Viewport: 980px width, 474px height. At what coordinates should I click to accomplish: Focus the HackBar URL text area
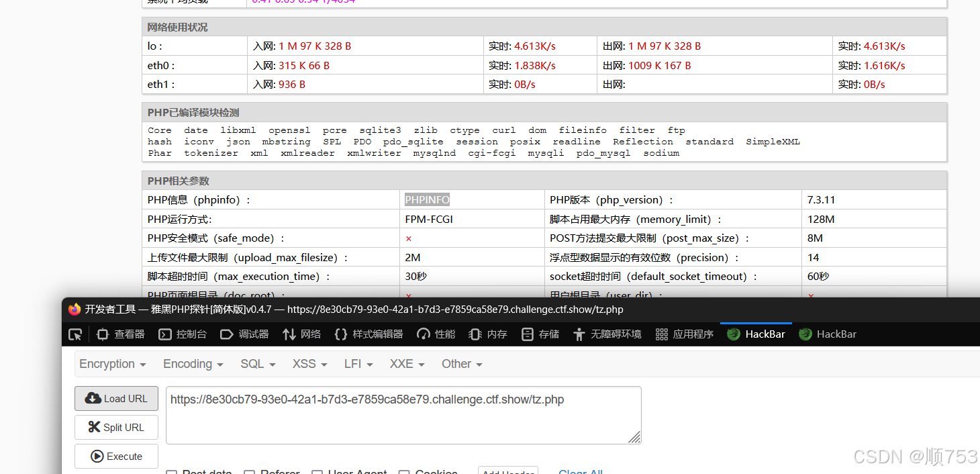point(403,415)
